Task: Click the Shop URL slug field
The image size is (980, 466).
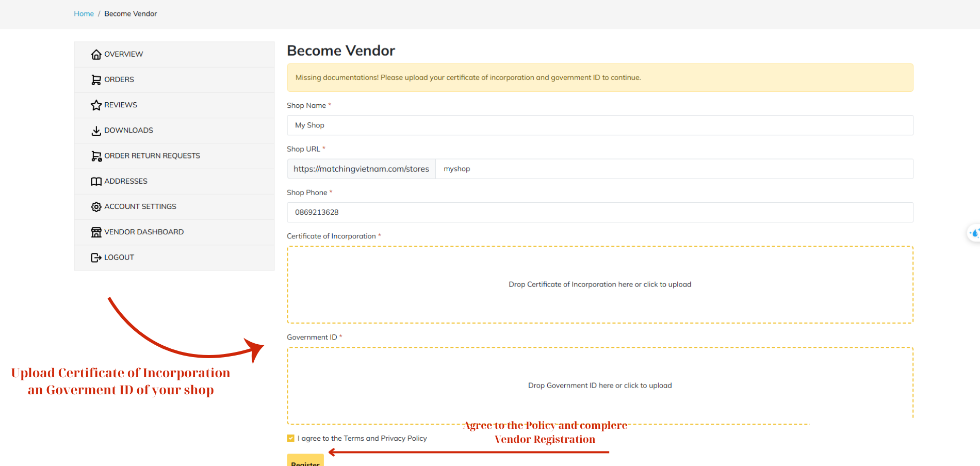Action: click(674, 169)
